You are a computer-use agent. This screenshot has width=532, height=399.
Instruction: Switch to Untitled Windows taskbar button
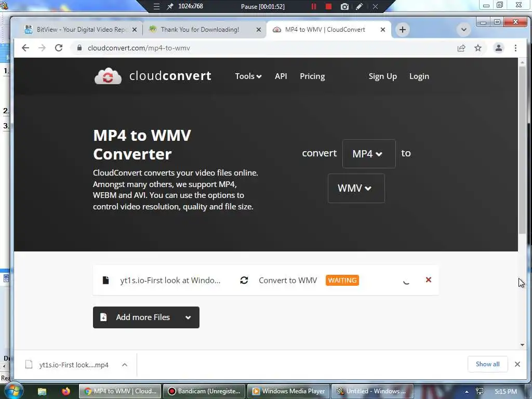coord(372,391)
